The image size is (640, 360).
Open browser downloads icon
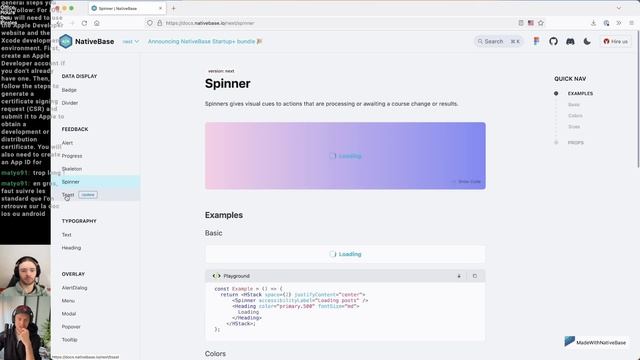tap(593, 23)
